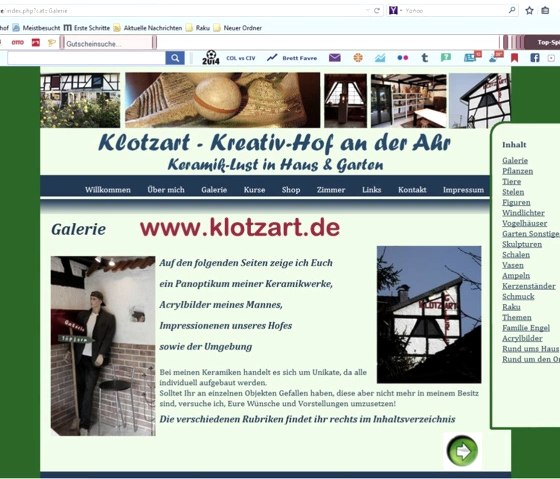Image resolution: width=560 pixels, height=479 pixels.
Task: Open the Über mich menu item
Action: [x=166, y=190]
